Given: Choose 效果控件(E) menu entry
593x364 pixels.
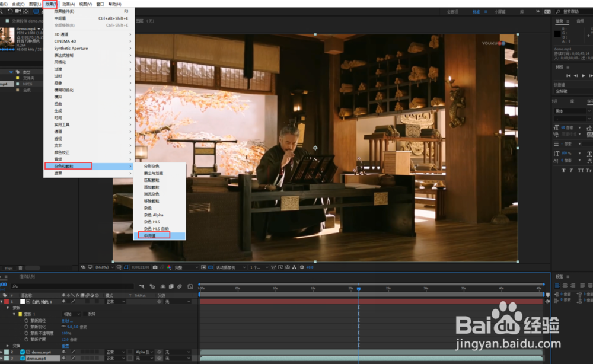Looking at the screenshot, I should [x=89, y=11].
